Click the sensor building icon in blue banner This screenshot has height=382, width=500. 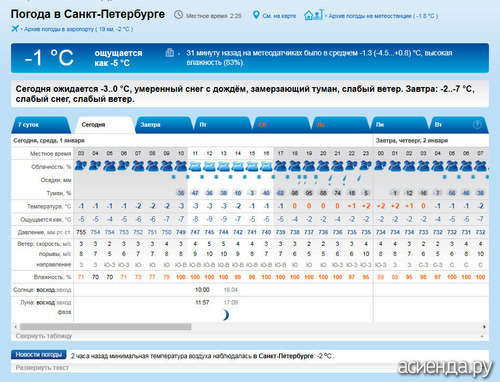pos(170,53)
